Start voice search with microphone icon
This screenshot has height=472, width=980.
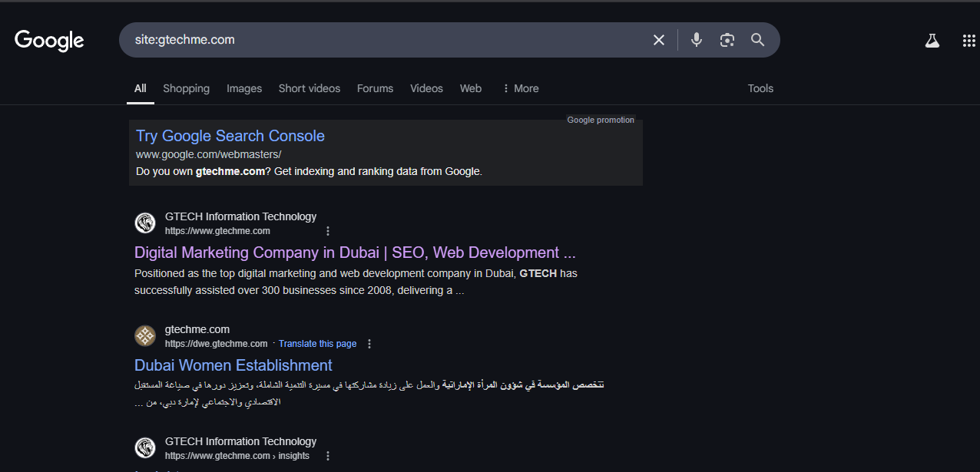(697, 40)
